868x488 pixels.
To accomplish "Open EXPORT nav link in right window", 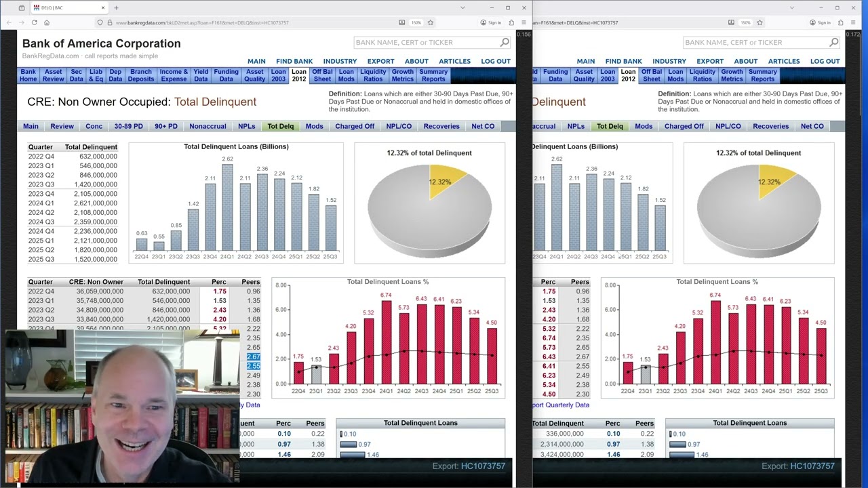I will 710,61.
